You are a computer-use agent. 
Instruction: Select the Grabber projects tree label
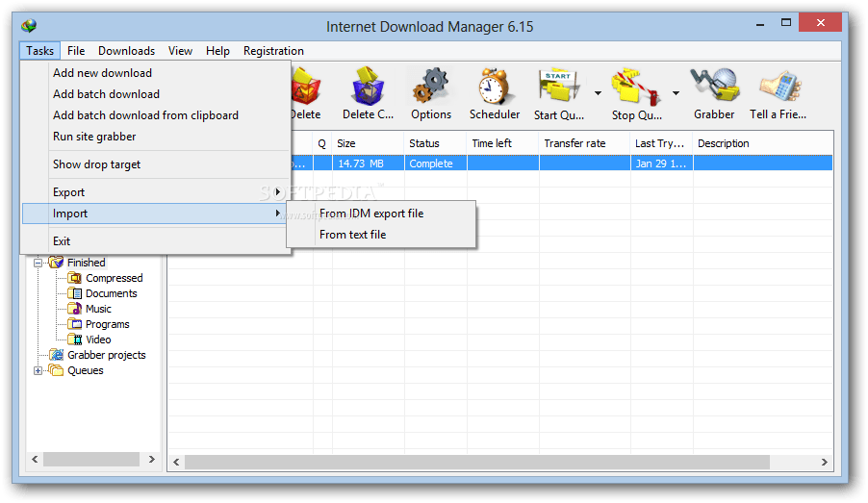point(106,355)
